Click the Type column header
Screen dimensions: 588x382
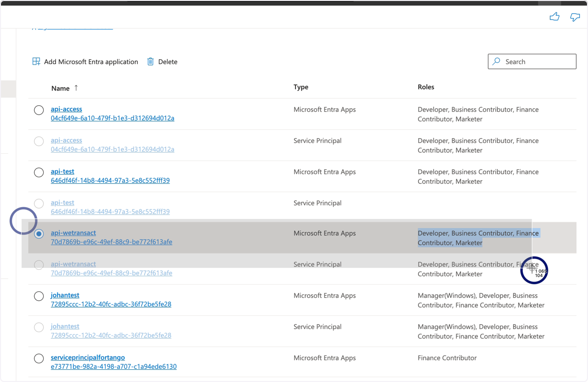pos(301,87)
